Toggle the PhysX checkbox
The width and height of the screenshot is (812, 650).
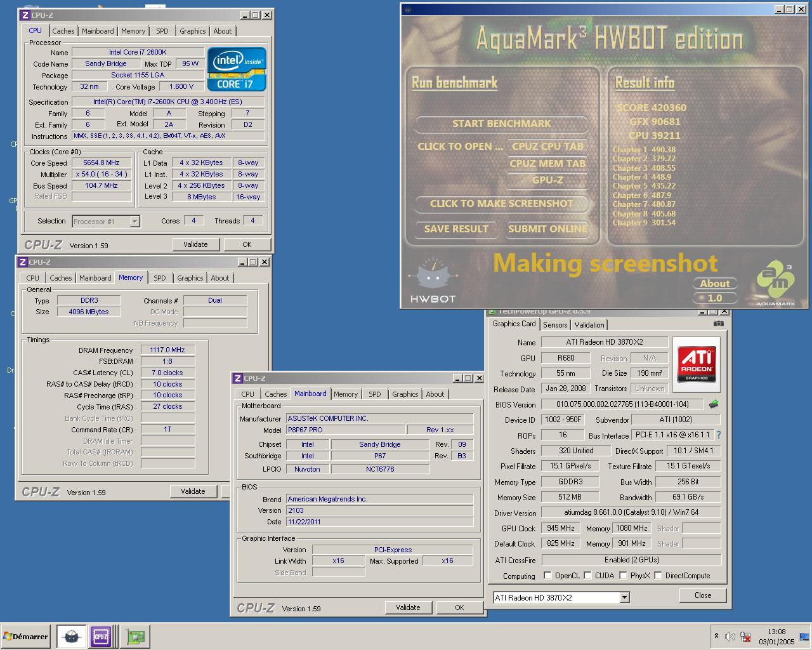[x=624, y=576]
